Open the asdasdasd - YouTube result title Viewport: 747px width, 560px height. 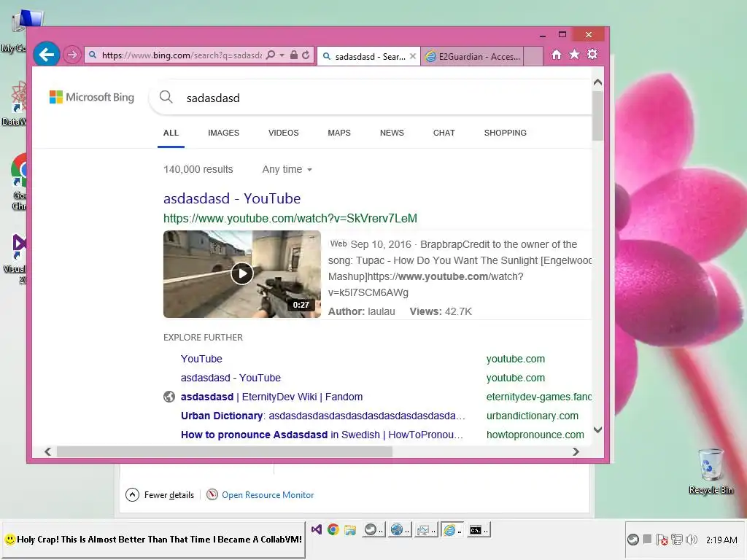click(232, 198)
